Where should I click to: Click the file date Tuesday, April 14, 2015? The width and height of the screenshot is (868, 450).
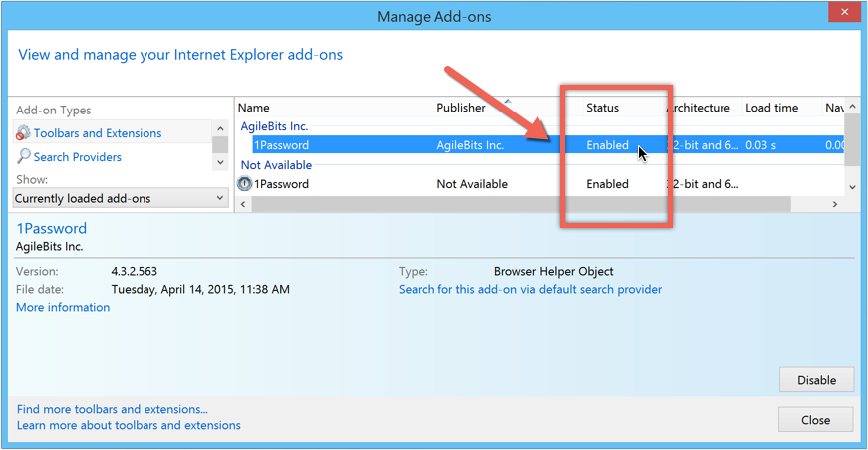point(200,289)
